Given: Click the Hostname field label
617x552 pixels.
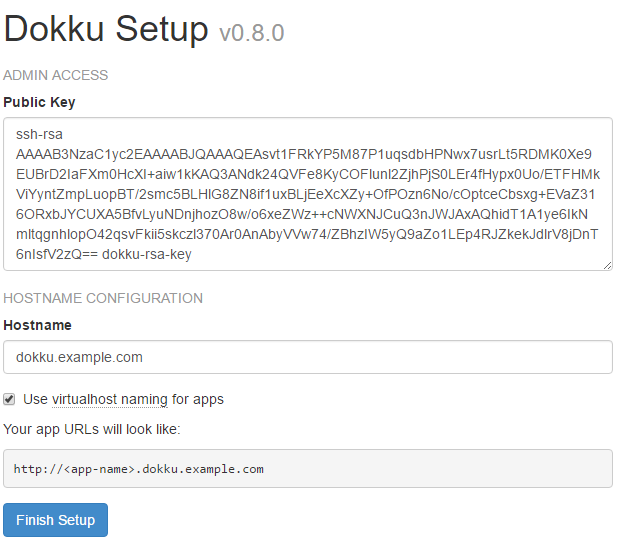Looking at the screenshot, I should 37,325.
